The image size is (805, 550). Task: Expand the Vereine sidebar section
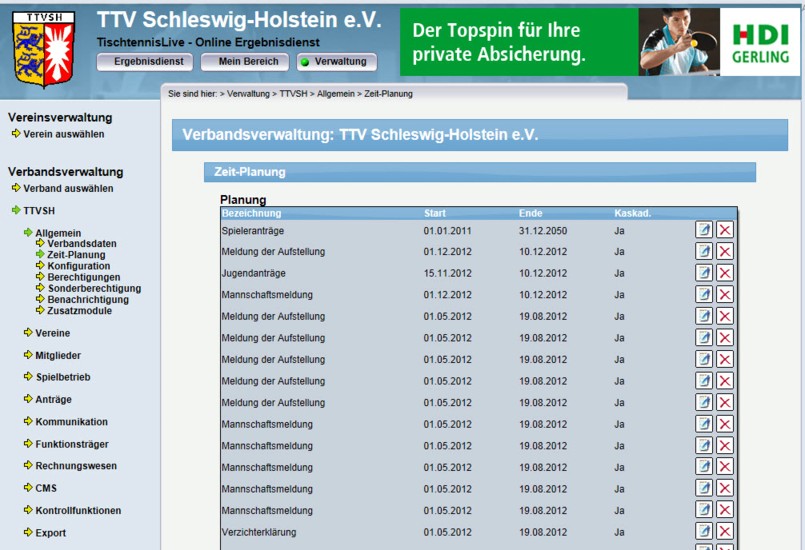tap(53, 333)
